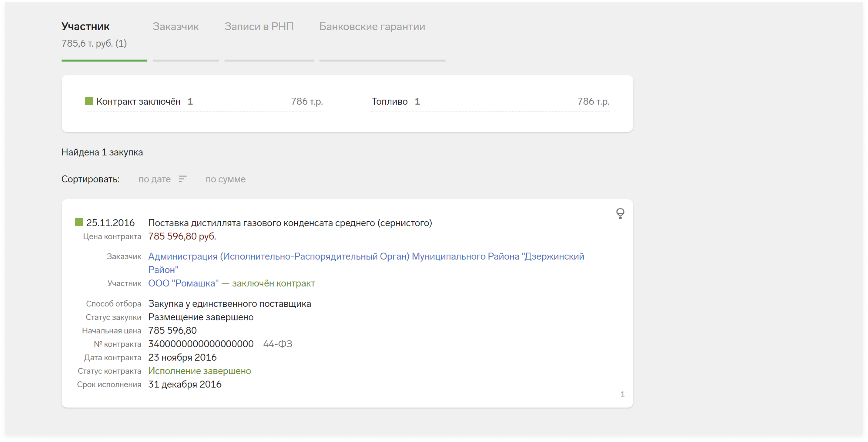The image size is (868, 442).
Task: Click the 786 т.р. amount beside Топливо
Action: (593, 101)
